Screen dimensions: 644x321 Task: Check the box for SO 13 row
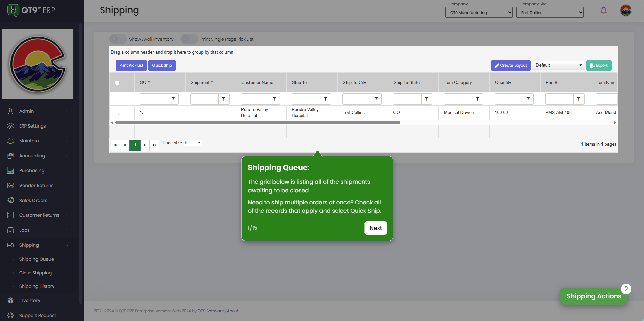[117, 113]
